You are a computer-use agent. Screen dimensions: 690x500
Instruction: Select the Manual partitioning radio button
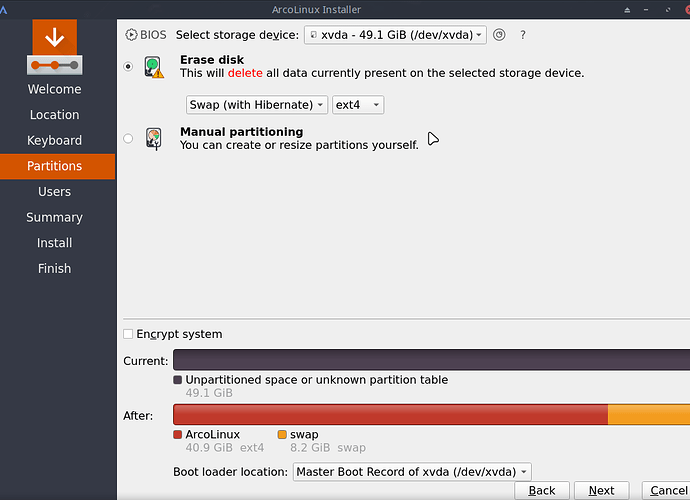point(128,139)
